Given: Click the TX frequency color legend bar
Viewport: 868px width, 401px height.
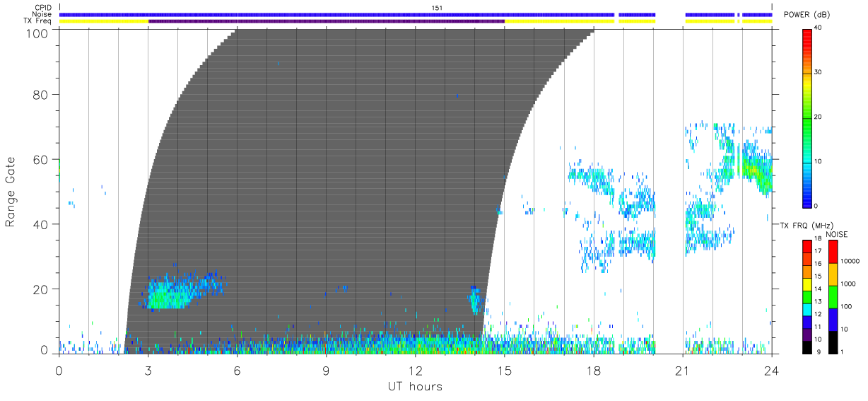Looking at the screenshot, I should (807, 296).
